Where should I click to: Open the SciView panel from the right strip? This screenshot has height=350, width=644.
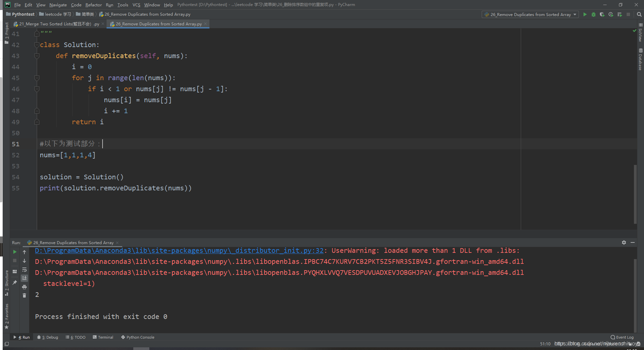click(640, 32)
